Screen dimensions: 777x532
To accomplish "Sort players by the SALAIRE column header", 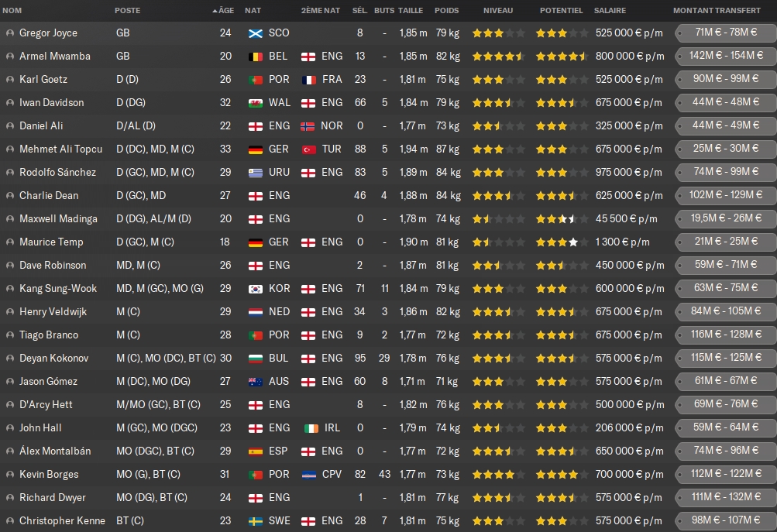I will click(x=610, y=11).
